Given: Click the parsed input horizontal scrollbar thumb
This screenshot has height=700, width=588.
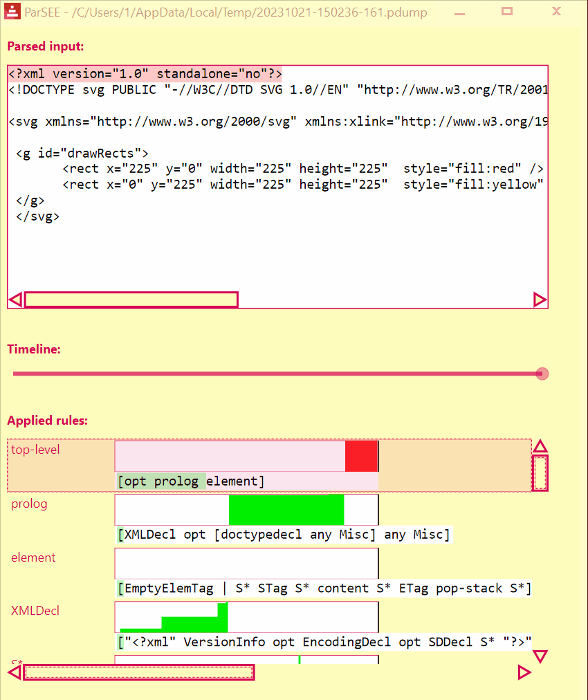Looking at the screenshot, I should click(131, 300).
